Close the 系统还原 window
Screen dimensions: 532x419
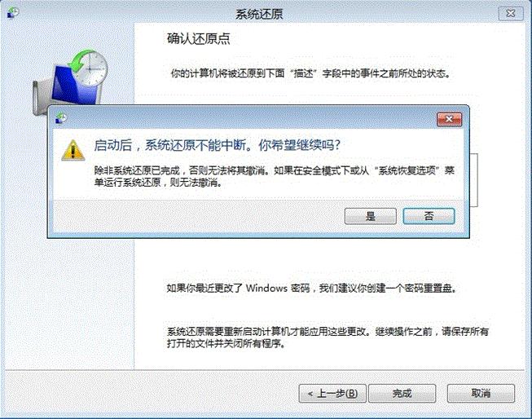pyautogui.click(x=511, y=13)
